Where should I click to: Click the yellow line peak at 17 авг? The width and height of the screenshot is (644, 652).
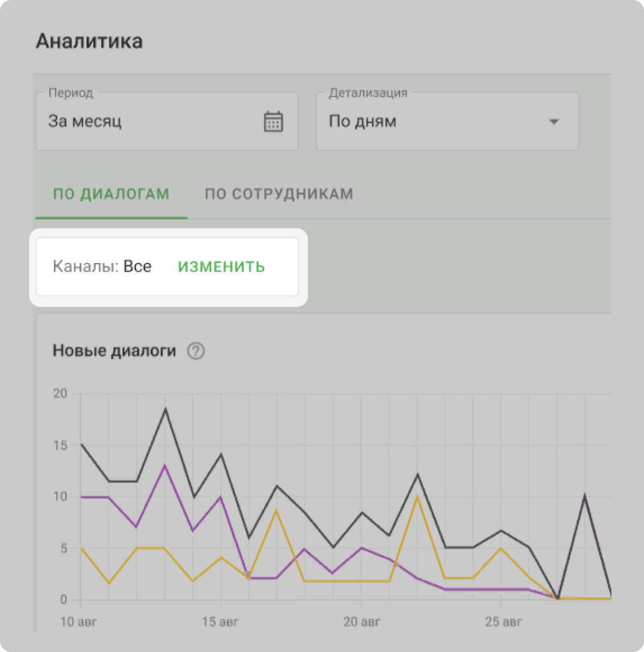(x=277, y=510)
